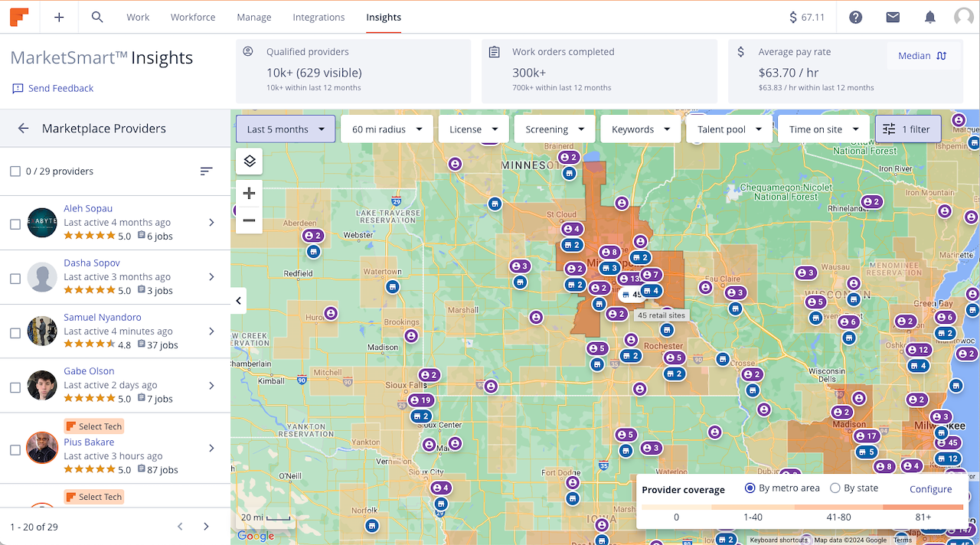
Task: Open the mail messages icon
Action: (x=893, y=17)
